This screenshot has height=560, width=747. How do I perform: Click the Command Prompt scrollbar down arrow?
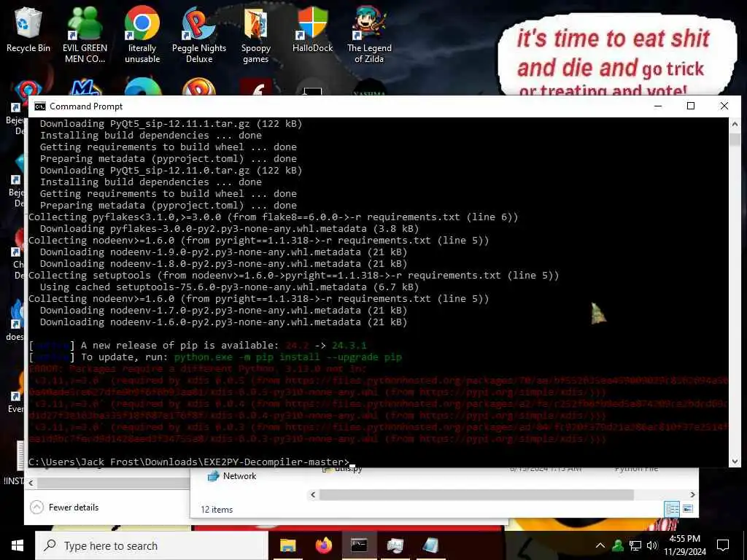pos(735,461)
